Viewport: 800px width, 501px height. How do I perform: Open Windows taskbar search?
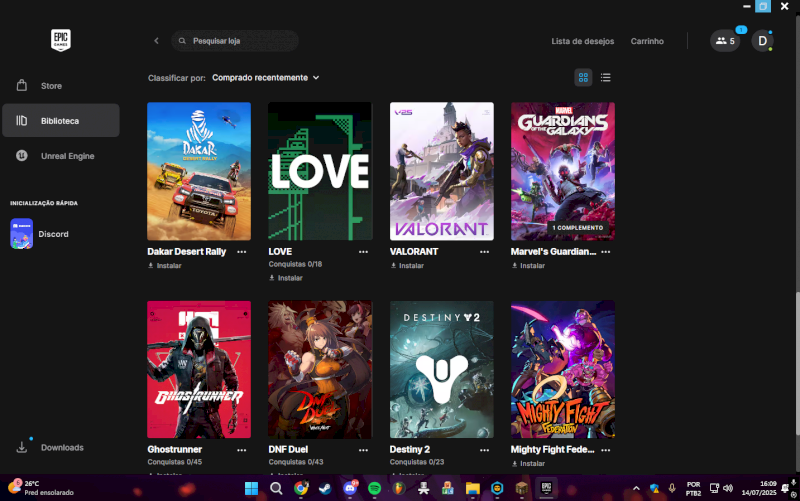(276, 488)
